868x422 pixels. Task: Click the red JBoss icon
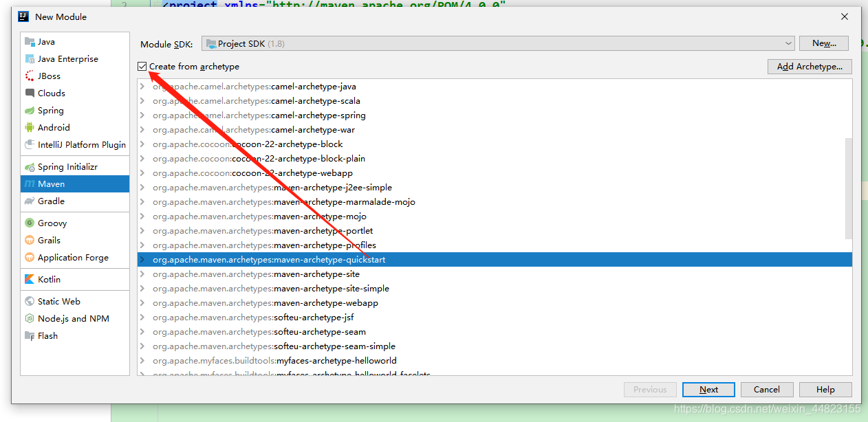(x=30, y=76)
